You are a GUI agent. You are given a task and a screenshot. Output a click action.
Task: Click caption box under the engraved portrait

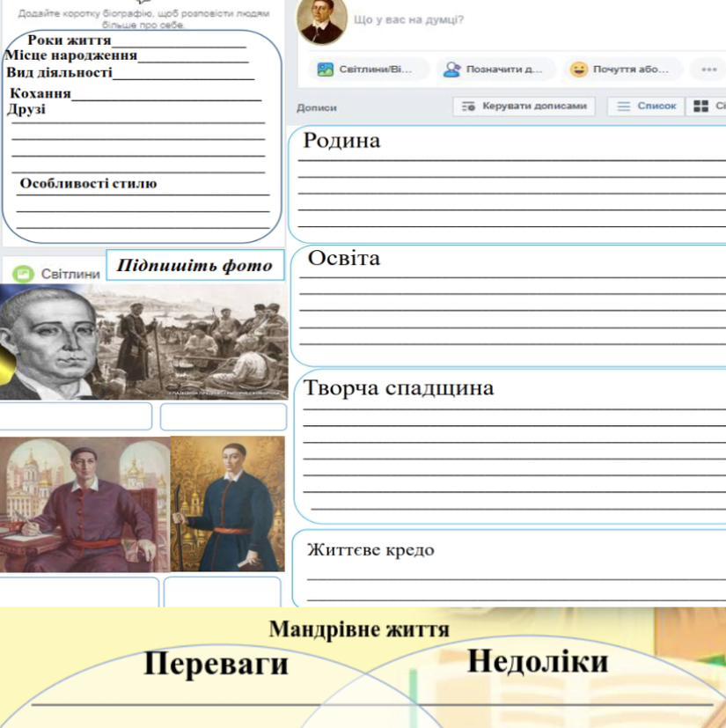pos(76,416)
